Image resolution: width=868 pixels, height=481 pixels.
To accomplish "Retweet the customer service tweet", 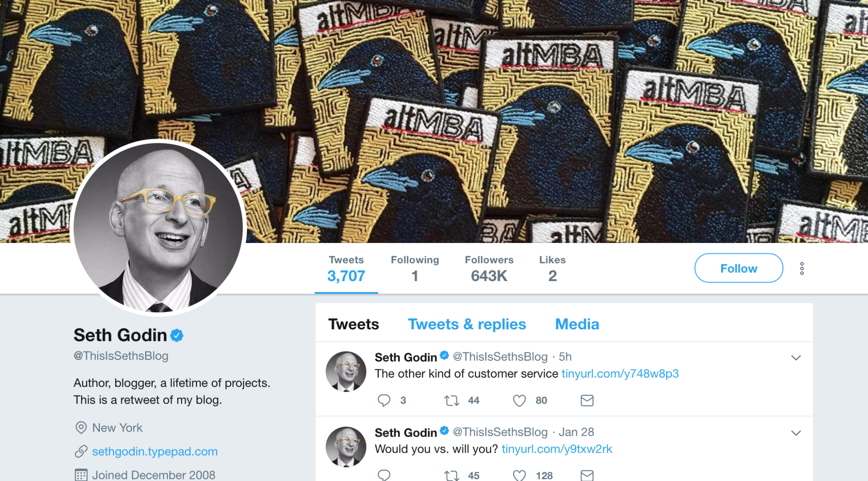I will coord(452,400).
